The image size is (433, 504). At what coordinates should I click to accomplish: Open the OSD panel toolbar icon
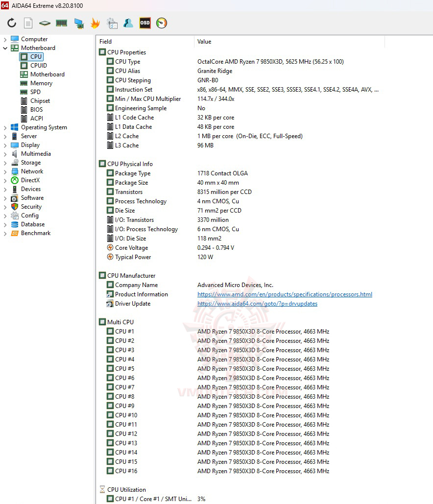pyautogui.click(x=145, y=23)
